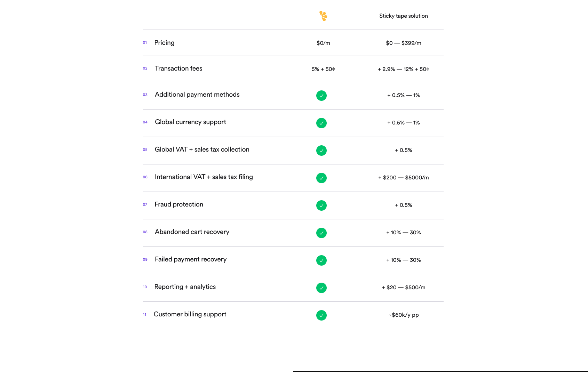Click the + $200 — $5000/m value
This screenshot has width=588, height=372.
coord(404,178)
